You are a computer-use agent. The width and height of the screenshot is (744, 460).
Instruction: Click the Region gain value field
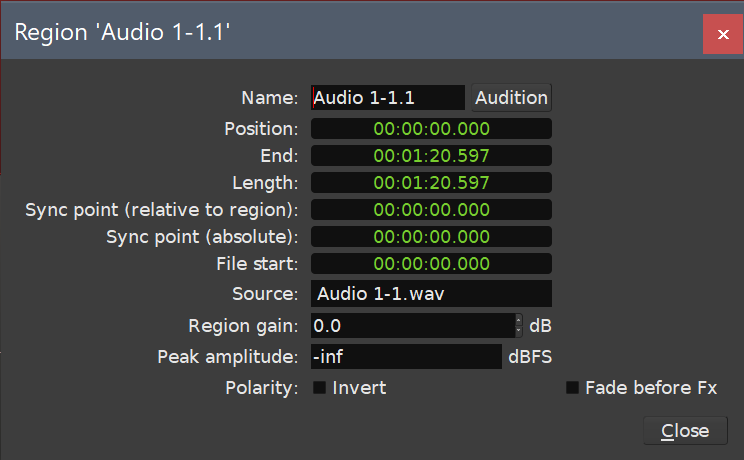click(x=411, y=326)
